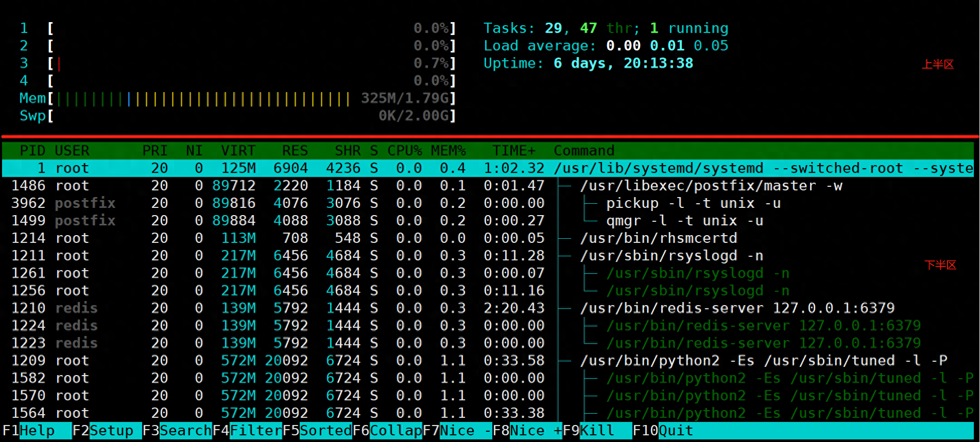The height and width of the screenshot is (442, 980).
Task: Click F1 Help in the bottom bar
Action: coord(37,431)
